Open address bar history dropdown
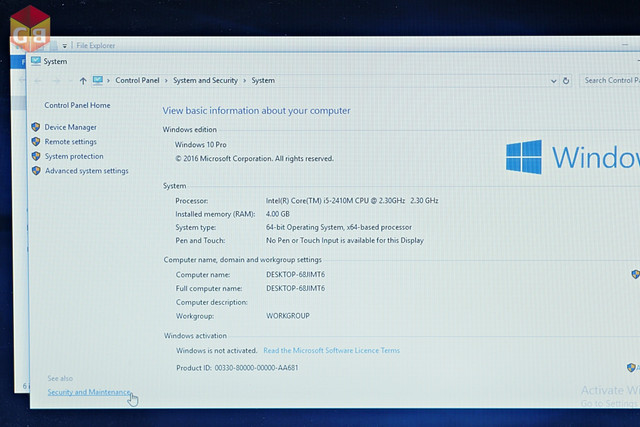Image resolution: width=640 pixels, height=427 pixels. (x=553, y=81)
